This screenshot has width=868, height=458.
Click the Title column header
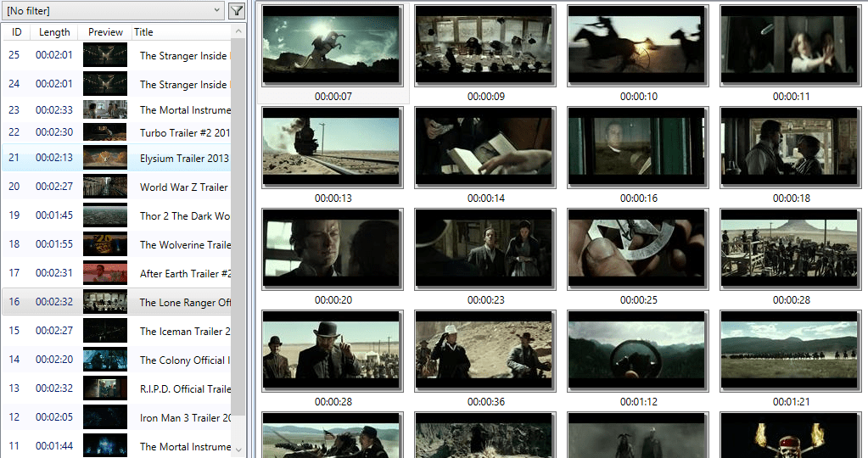pos(143,32)
